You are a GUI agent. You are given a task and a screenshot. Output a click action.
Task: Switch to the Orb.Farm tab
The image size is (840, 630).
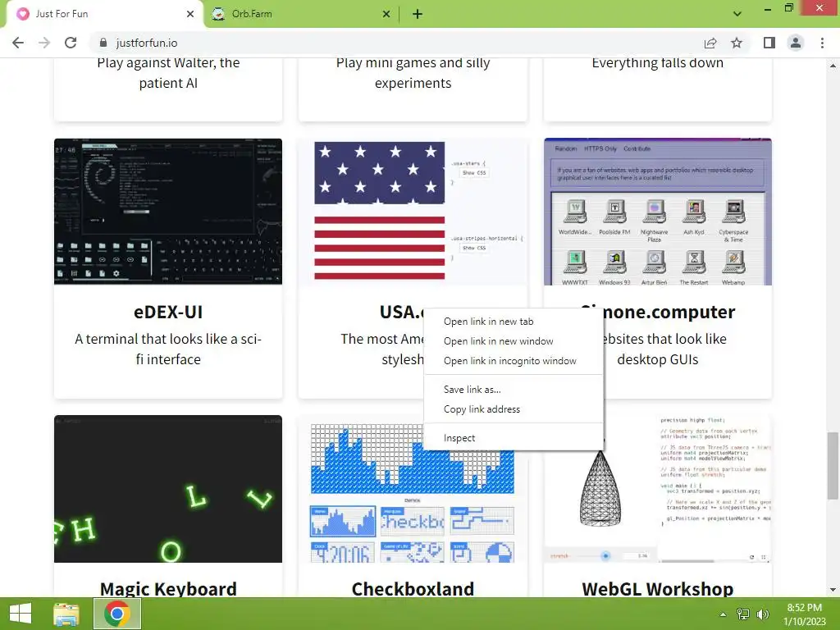(x=300, y=14)
